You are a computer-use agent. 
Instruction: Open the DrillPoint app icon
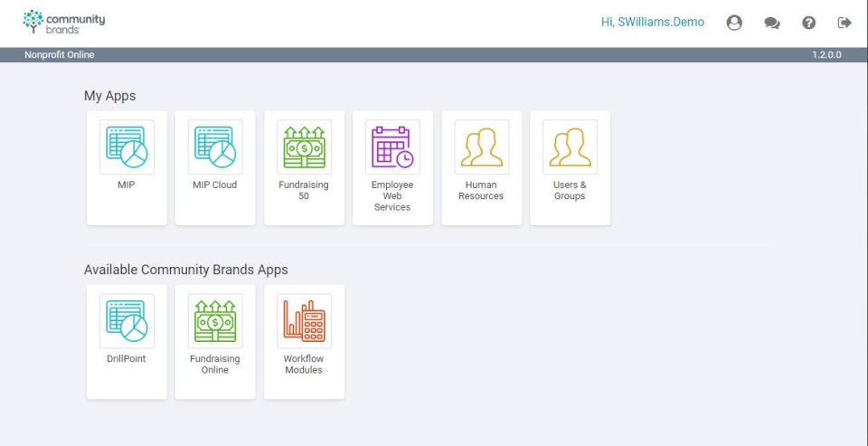pyautogui.click(x=127, y=321)
